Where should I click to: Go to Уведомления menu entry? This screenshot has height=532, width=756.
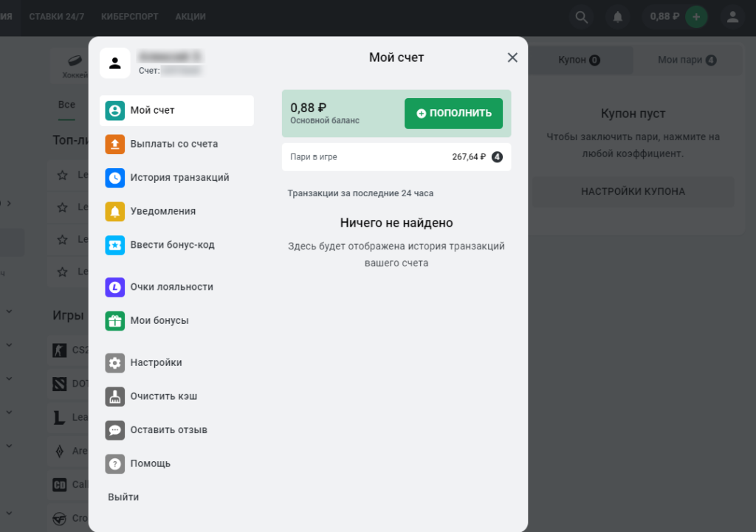(x=176, y=212)
